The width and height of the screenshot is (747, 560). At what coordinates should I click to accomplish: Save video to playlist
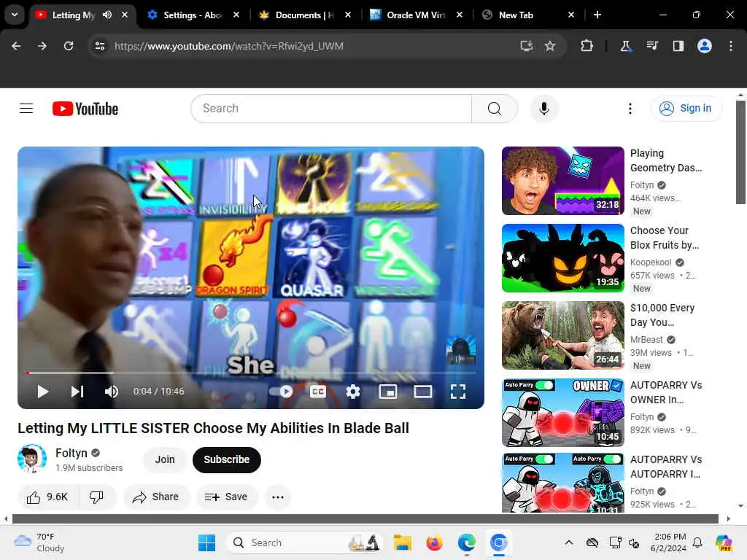pyautogui.click(x=226, y=497)
